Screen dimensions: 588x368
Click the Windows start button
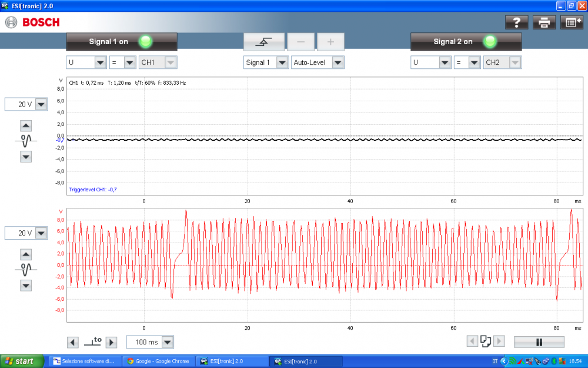coord(22,362)
